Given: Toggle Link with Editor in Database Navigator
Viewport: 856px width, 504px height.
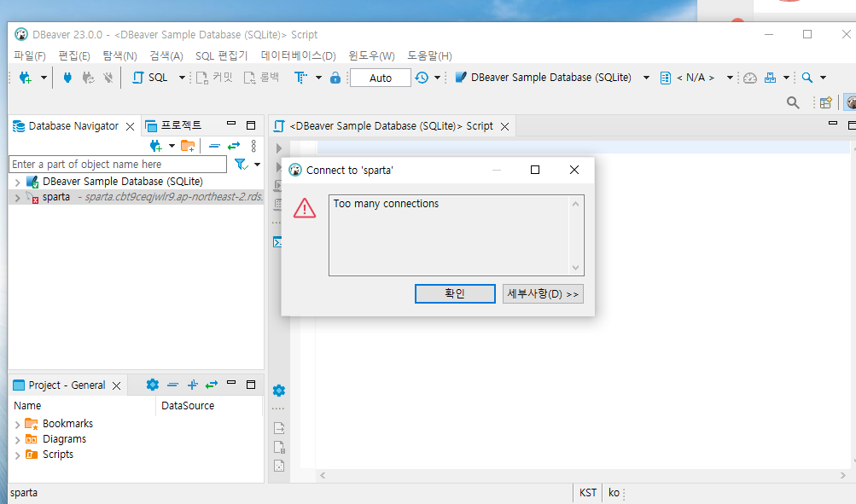Looking at the screenshot, I should (234, 146).
